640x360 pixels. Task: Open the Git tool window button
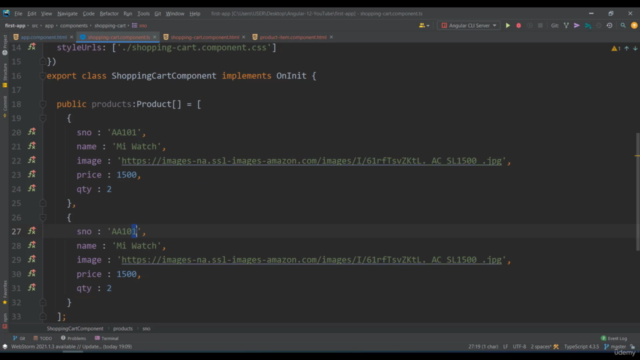point(19,338)
